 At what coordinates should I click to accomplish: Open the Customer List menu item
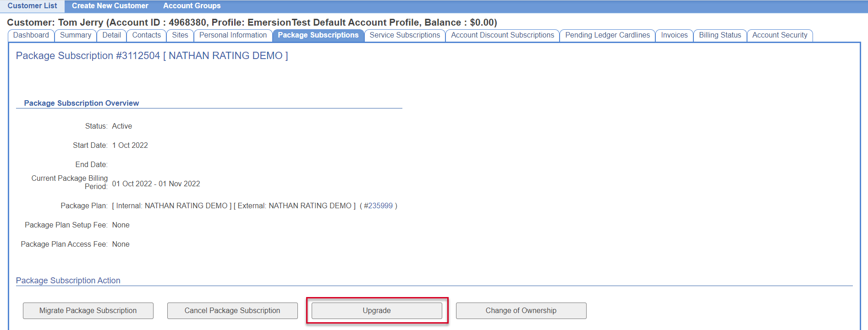pos(32,6)
